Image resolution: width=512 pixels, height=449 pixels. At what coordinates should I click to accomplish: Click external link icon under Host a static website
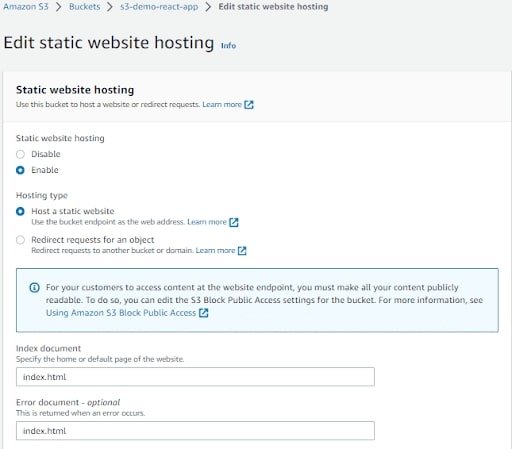coord(234,222)
